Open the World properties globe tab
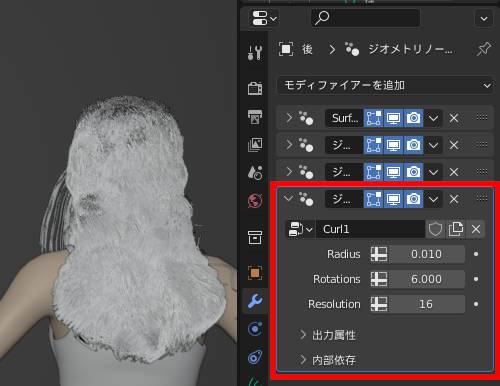This screenshot has height=386, width=500. (x=255, y=201)
